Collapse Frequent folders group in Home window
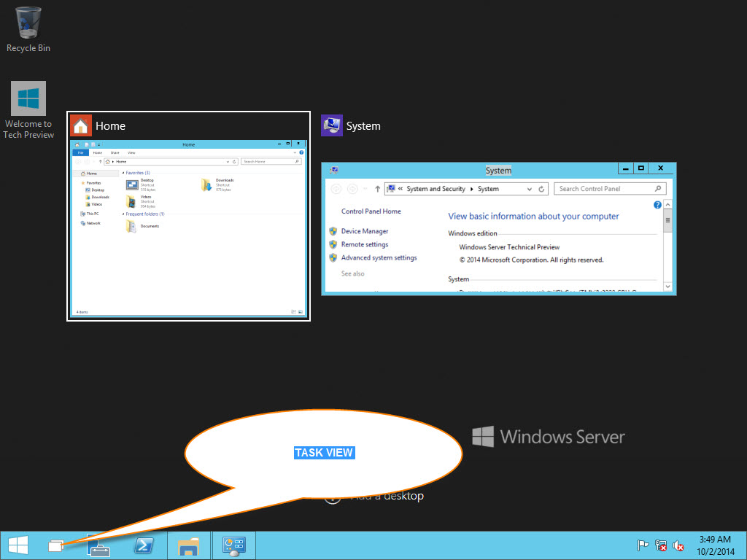 pyautogui.click(x=123, y=214)
